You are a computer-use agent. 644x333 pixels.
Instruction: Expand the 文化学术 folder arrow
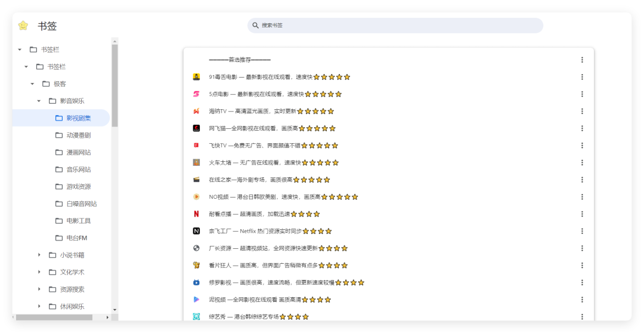(39, 272)
